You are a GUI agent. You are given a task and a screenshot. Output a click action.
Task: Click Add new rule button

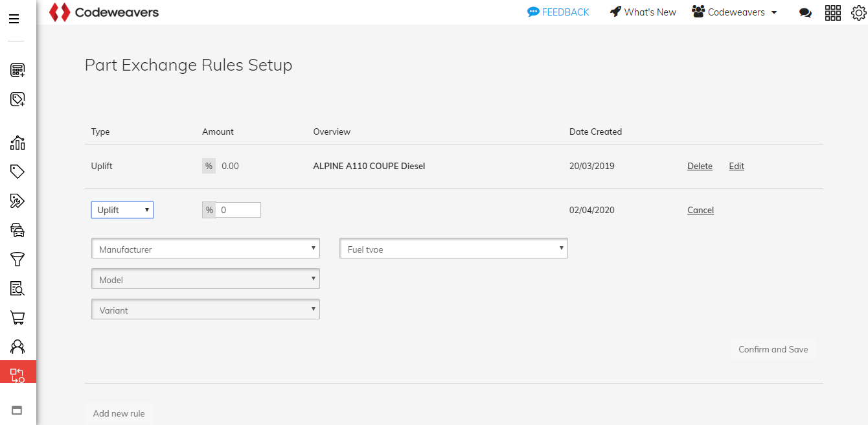pos(119,413)
